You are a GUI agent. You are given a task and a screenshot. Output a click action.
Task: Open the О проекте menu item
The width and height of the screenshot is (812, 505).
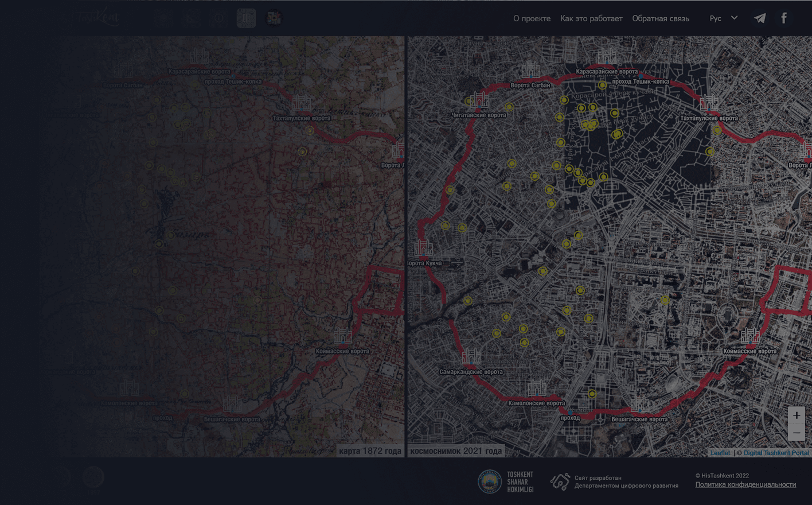[532, 18]
